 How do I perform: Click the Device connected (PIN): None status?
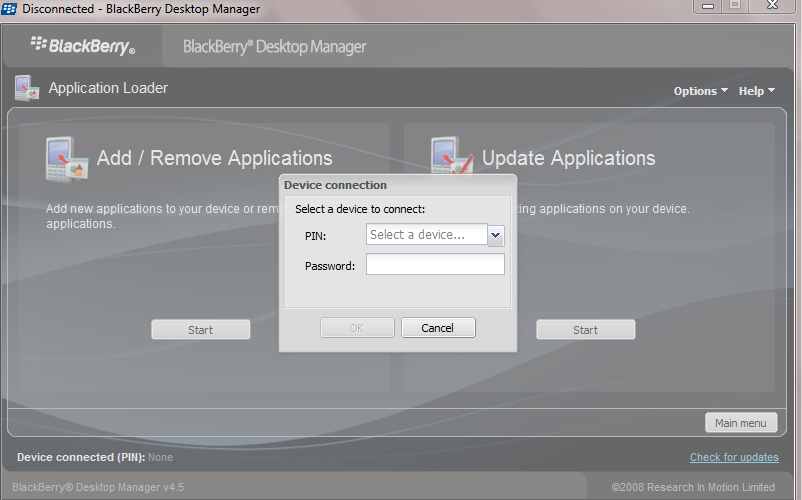tap(95, 457)
